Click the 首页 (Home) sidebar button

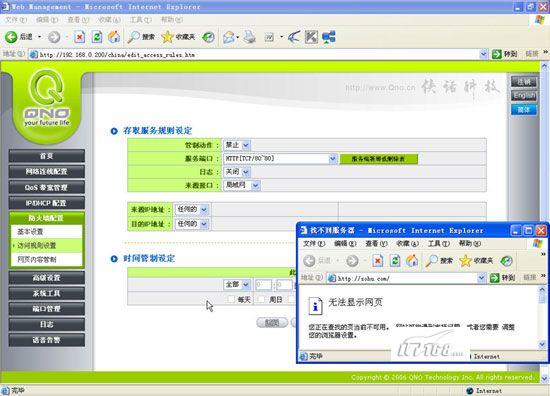pyautogui.click(x=47, y=156)
